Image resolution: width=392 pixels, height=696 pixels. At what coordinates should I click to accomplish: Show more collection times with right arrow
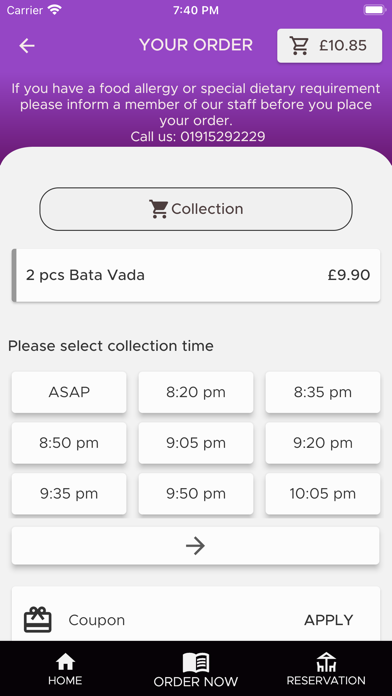click(196, 546)
